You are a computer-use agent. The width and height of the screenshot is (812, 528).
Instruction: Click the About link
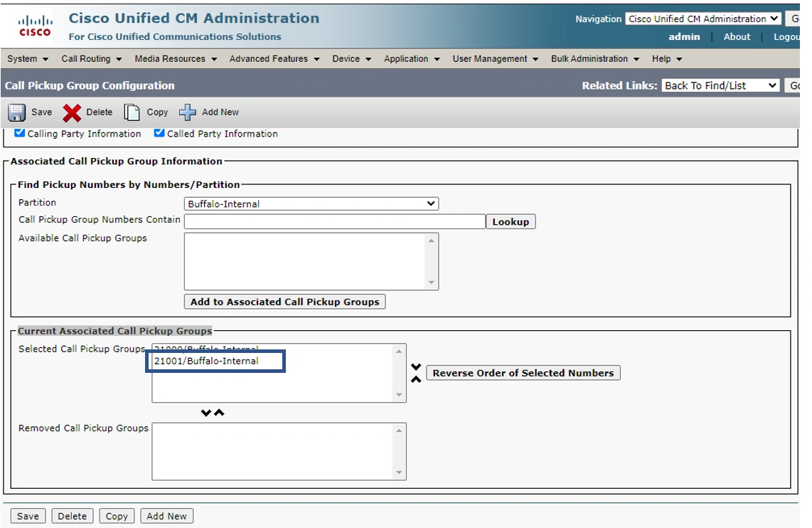tap(737, 37)
